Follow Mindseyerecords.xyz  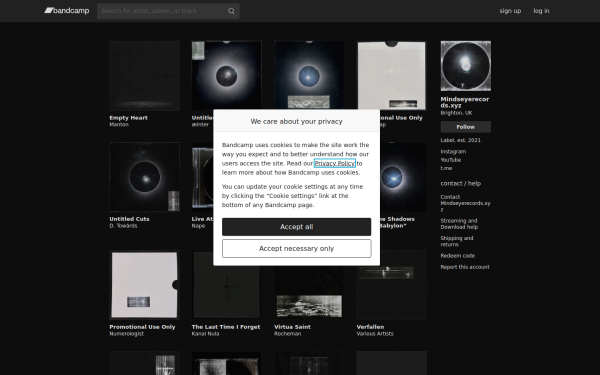465,127
